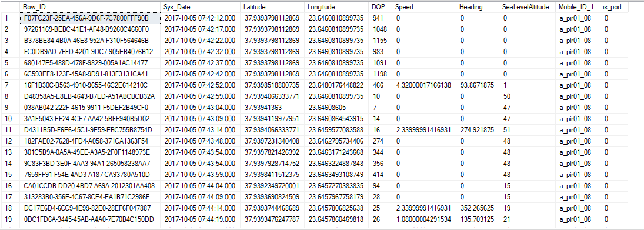Click Longitude value 23.6480176448822
Viewport: 644px width, 230px height.
[x=336, y=85]
